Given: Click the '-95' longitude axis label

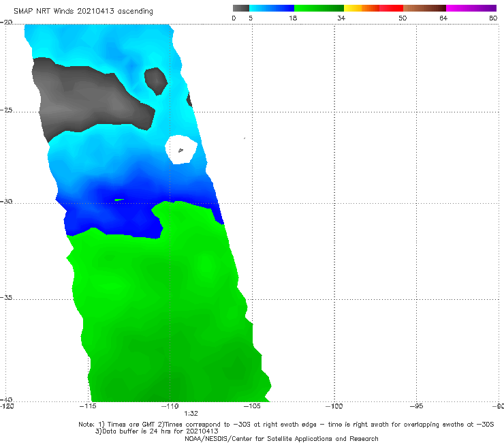Looking at the screenshot, I should click(417, 406).
